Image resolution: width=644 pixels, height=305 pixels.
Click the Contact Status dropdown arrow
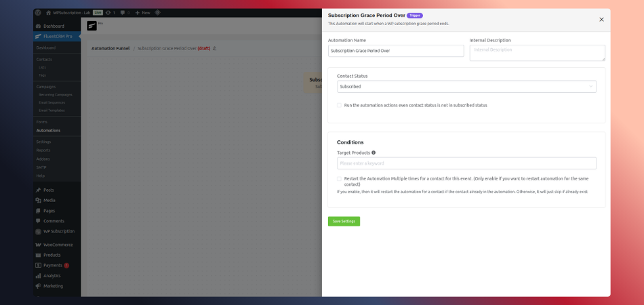pyautogui.click(x=591, y=87)
